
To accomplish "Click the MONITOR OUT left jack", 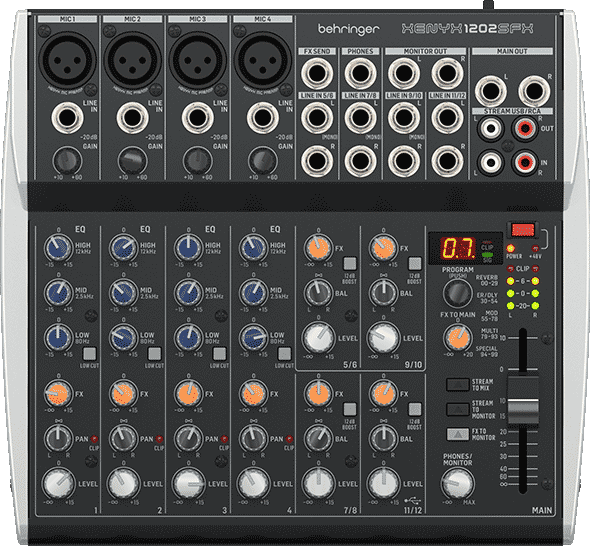I will coord(404,73).
